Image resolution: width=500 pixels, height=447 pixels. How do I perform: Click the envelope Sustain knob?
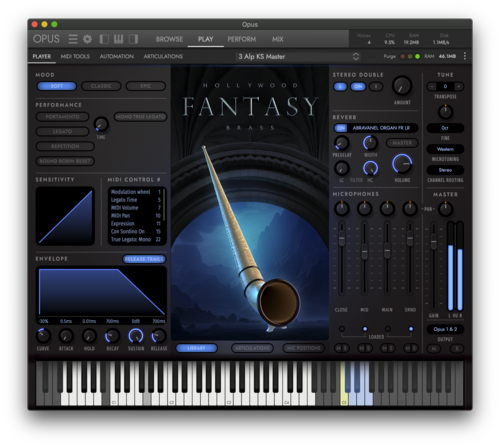click(x=136, y=336)
